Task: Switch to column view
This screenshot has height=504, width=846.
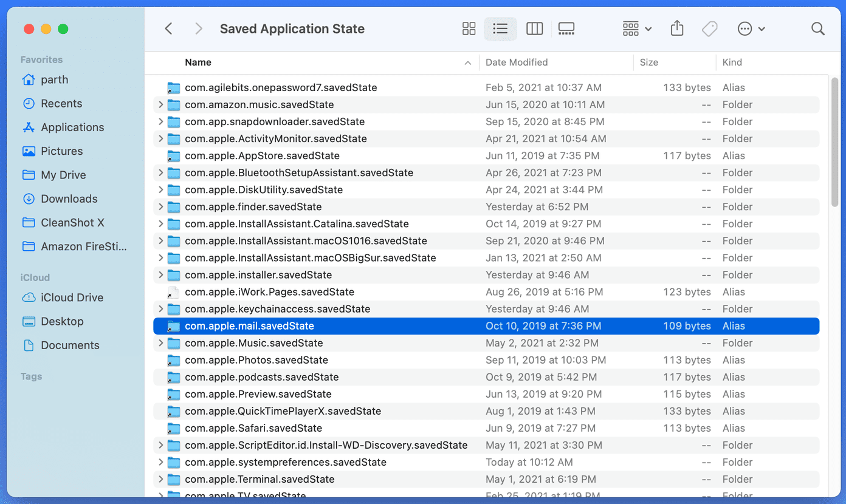Action: point(534,29)
